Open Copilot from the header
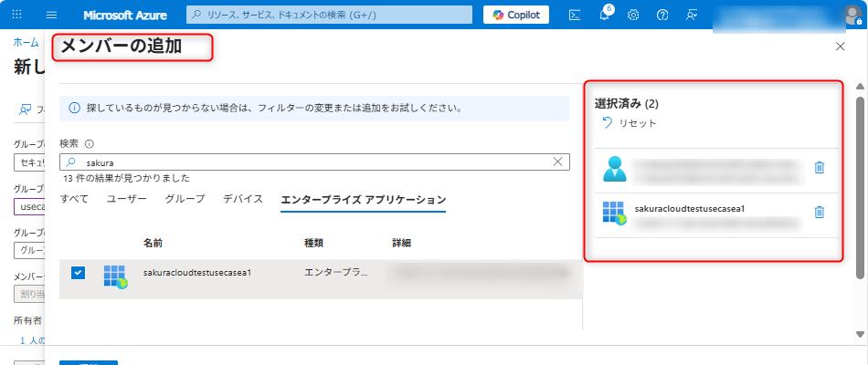This screenshot has height=365, width=868. 516,15
